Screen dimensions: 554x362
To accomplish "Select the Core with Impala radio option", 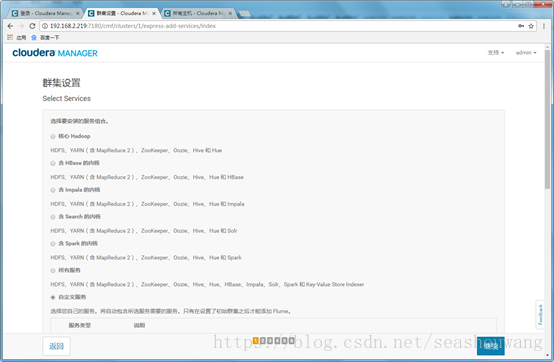I will 53,190.
